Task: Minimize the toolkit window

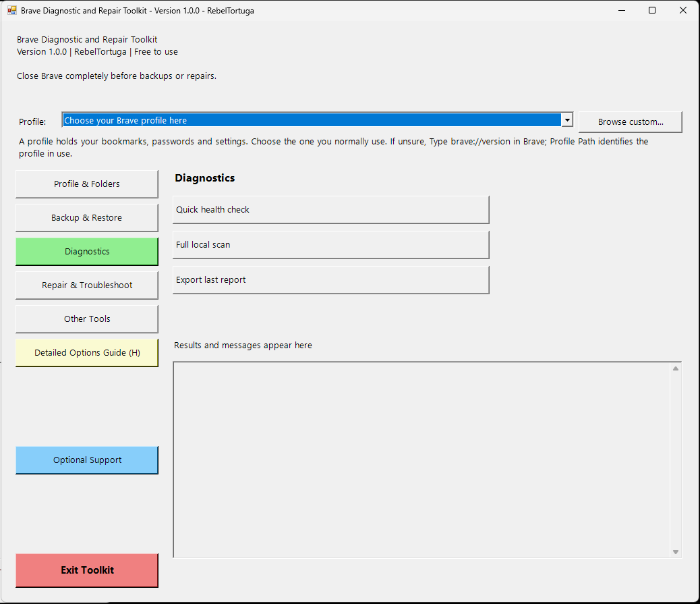Action: [621, 10]
